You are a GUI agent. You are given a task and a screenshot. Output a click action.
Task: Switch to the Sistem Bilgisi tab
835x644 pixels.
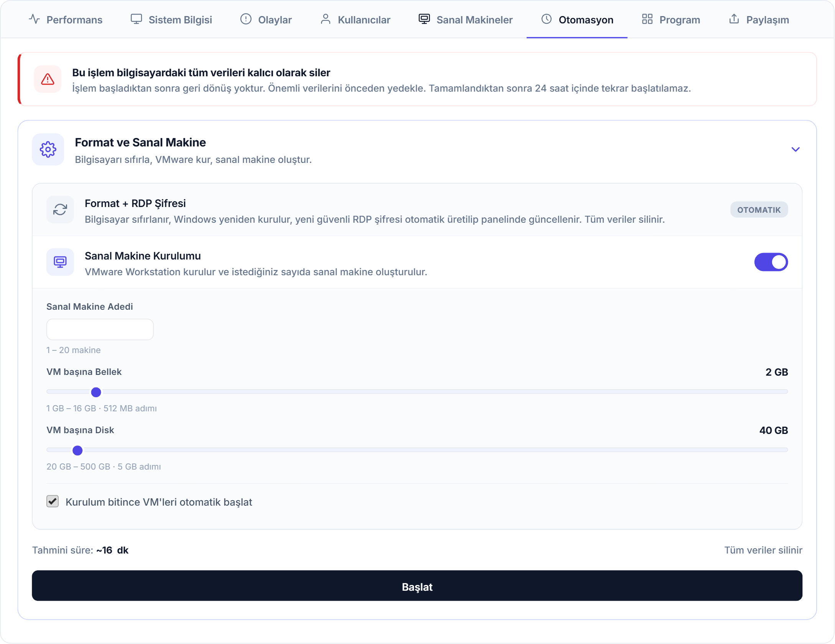coord(171,20)
